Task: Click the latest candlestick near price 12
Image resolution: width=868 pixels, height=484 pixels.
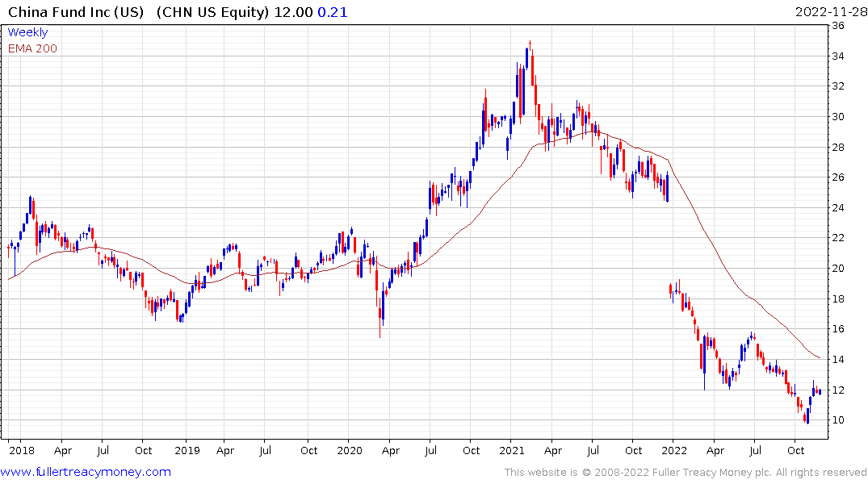Action: (x=820, y=392)
